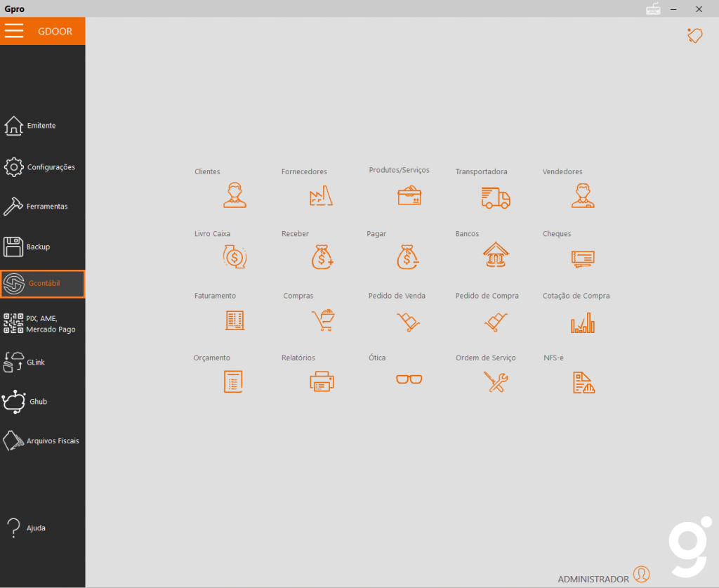Select Gcontábil in the sidebar
Viewport: 719px width, 588px height.
pyautogui.click(x=43, y=284)
